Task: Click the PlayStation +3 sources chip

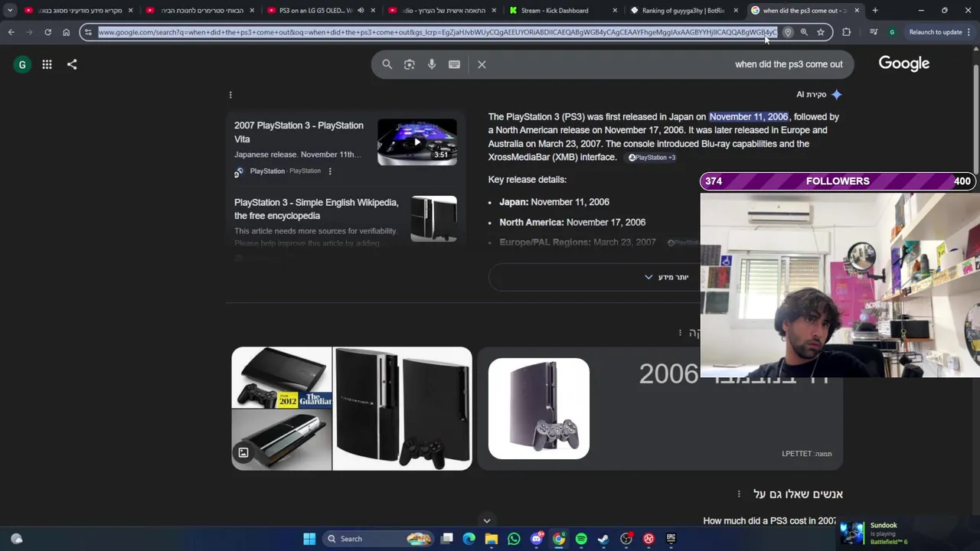Action: 652,158
